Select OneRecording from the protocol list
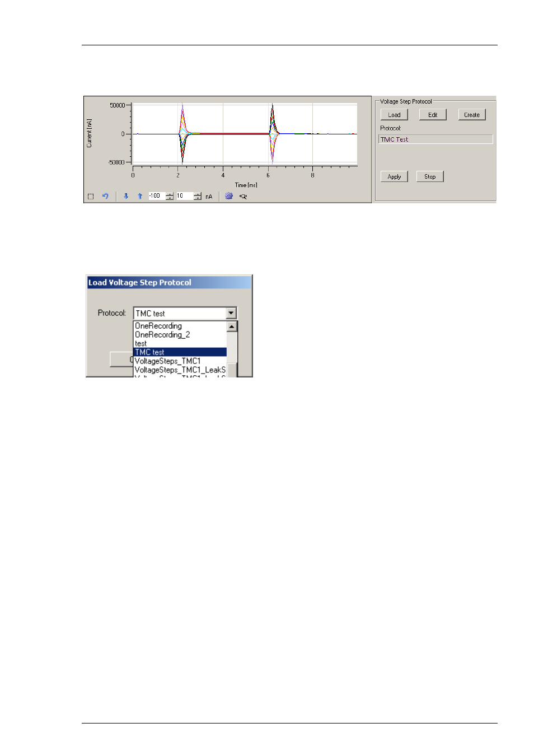The image size is (534, 756). (x=180, y=326)
